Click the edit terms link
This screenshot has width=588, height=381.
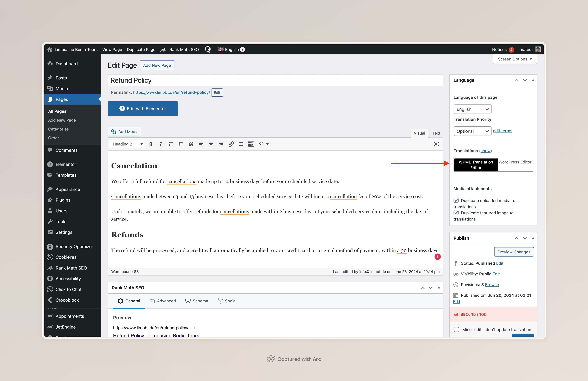click(502, 131)
